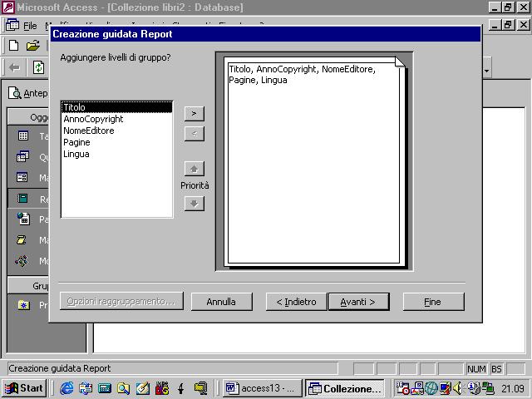
Task: Click the Access key icon in title bar
Action: 7,7
